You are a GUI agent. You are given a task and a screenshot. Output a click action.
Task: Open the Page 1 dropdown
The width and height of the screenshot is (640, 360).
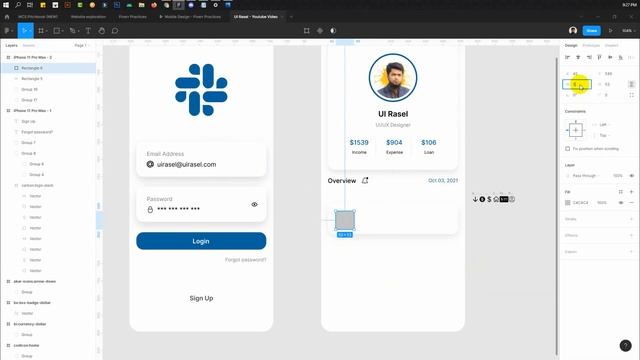[x=82, y=45]
